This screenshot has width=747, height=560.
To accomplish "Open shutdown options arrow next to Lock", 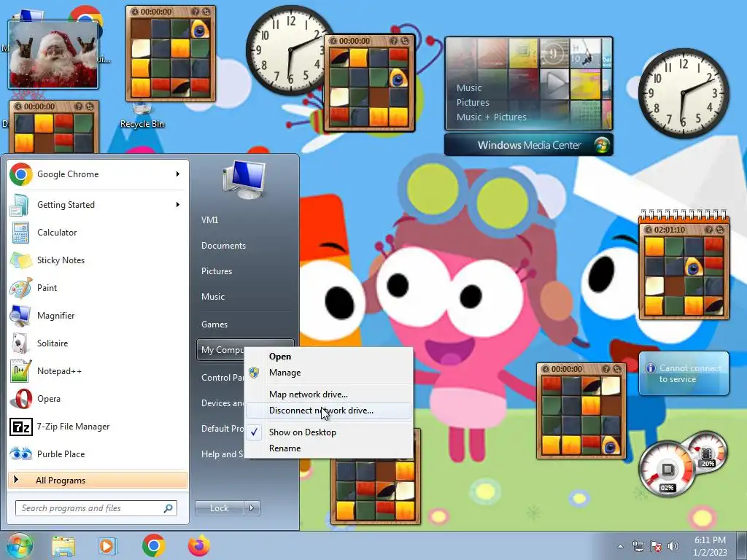I will point(252,508).
